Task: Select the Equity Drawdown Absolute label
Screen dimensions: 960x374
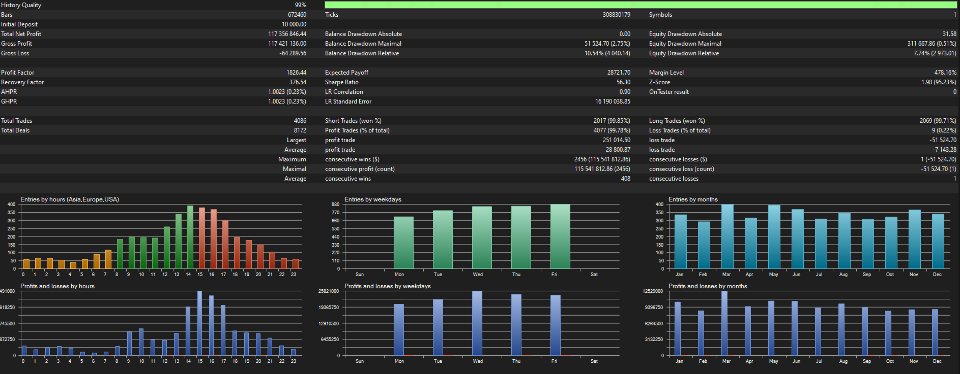Action: 685,34
